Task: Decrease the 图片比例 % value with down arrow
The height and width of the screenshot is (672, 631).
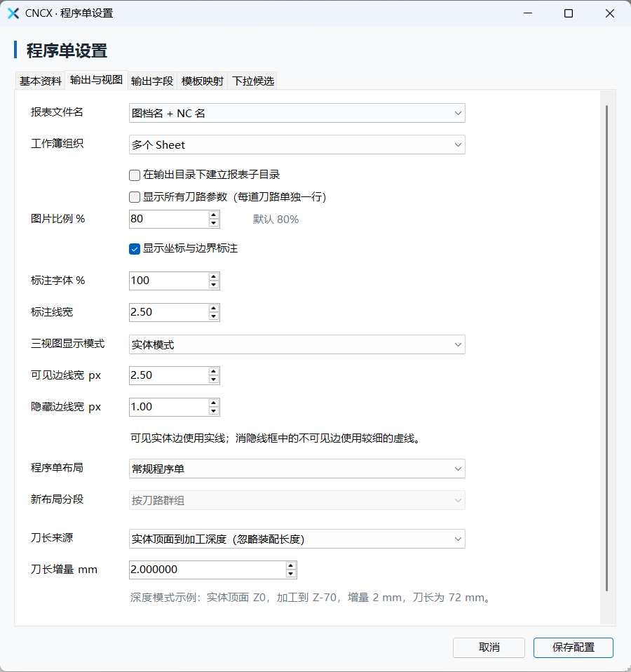Action: (213, 223)
